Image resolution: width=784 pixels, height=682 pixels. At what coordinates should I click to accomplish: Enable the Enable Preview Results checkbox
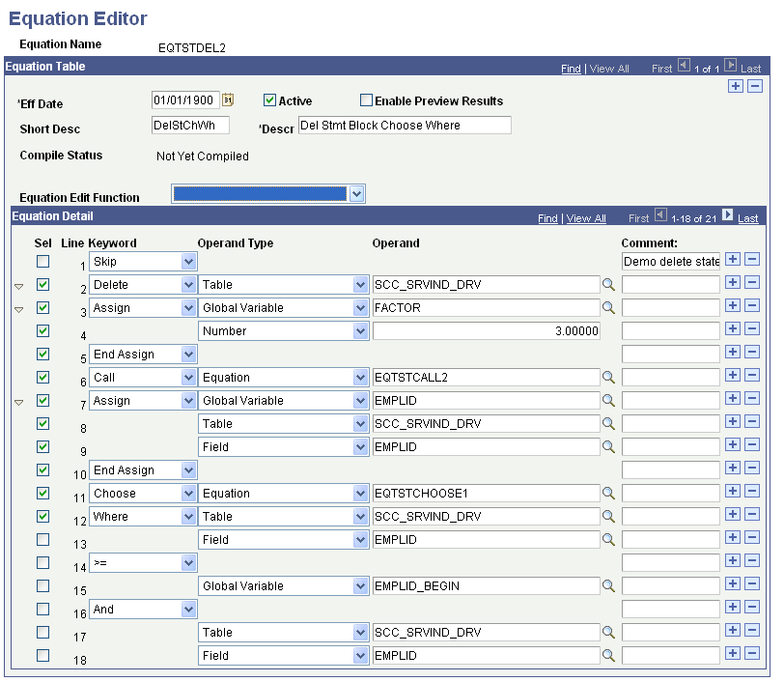point(366,99)
